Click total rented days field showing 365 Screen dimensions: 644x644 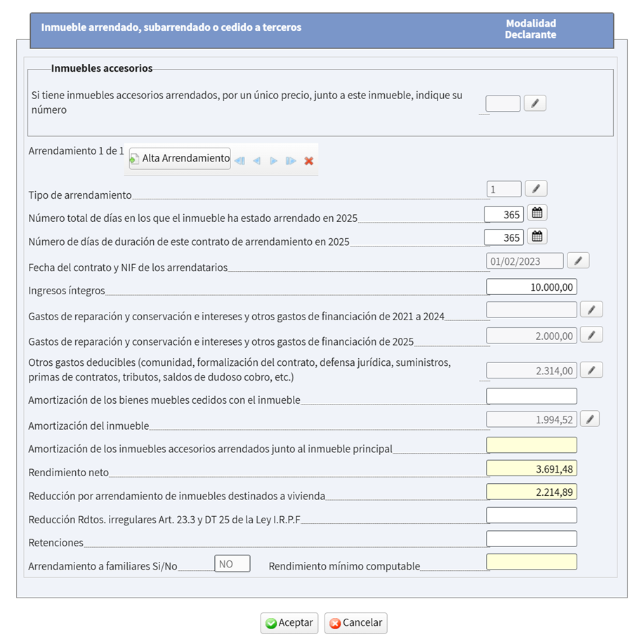click(504, 214)
